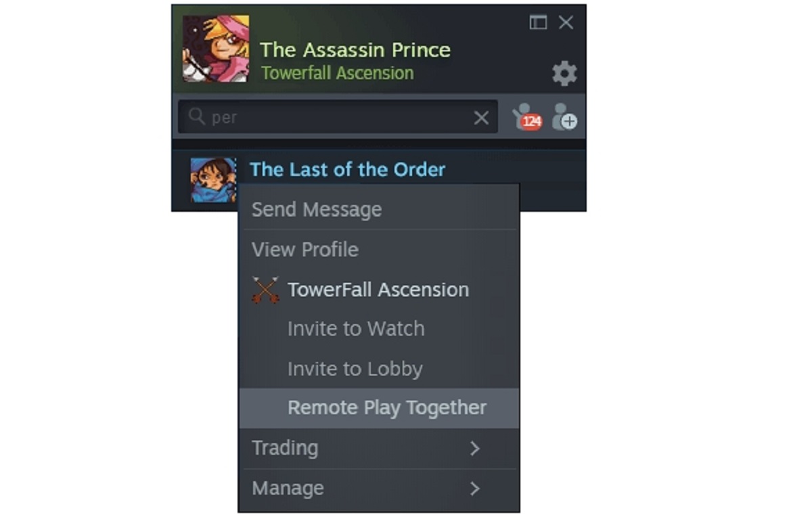Image resolution: width=812 pixels, height=517 pixels.
Task: Click the friend name The Last of the Order
Action: 348,169
